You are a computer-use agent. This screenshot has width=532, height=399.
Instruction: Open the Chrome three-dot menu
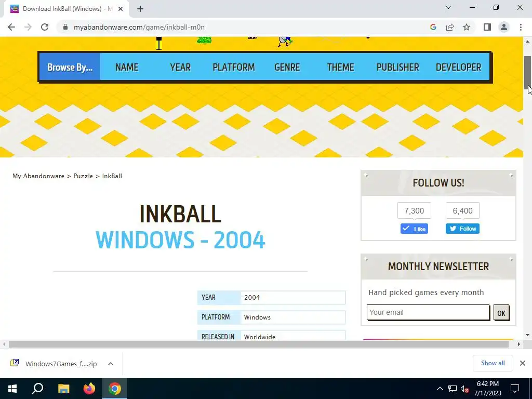click(x=521, y=27)
